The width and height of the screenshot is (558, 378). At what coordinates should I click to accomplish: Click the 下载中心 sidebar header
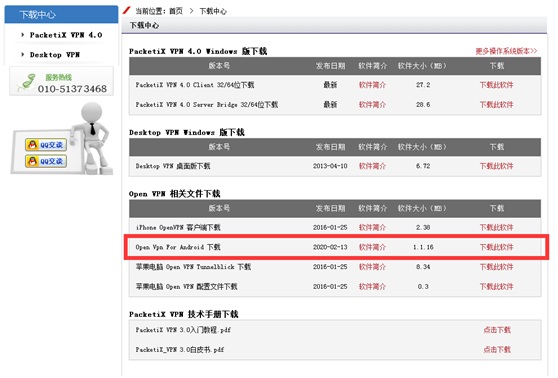coord(61,15)
